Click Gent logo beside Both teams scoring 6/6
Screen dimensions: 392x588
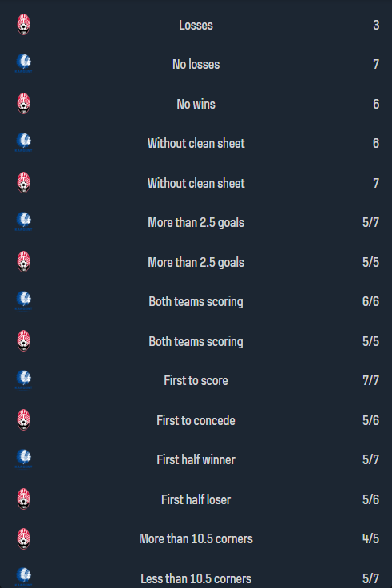[x=24, y=301]
